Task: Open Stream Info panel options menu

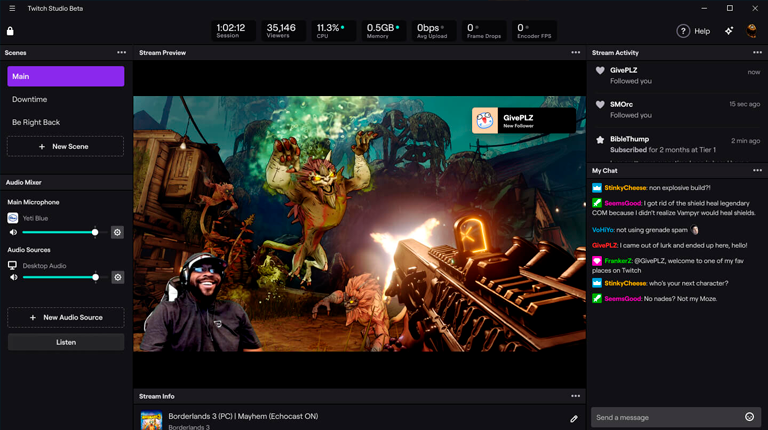Action: [x=576, y=396]
